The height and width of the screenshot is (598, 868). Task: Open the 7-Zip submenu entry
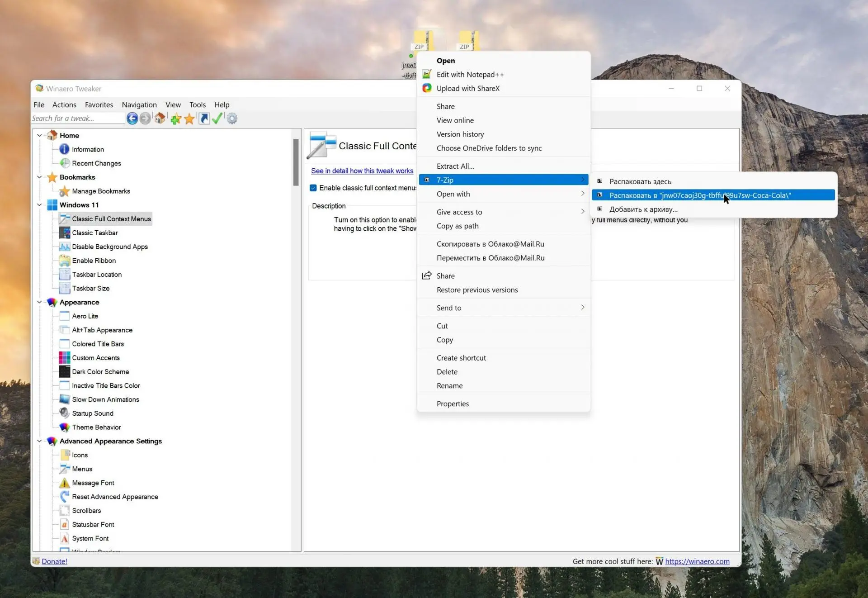coord(504,180)
